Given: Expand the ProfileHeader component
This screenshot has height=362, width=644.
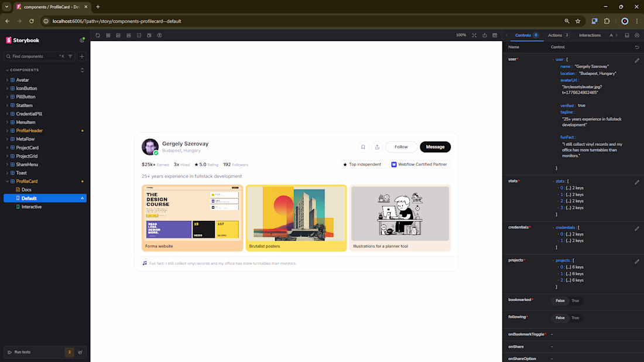Looking at the screenshot, I should (x=29, y=131).
